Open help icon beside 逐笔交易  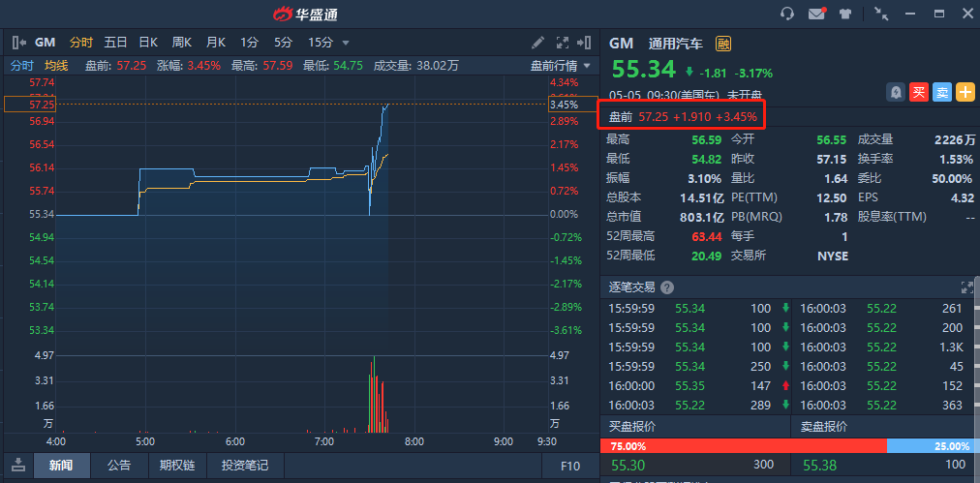click(x=667, y=287)
